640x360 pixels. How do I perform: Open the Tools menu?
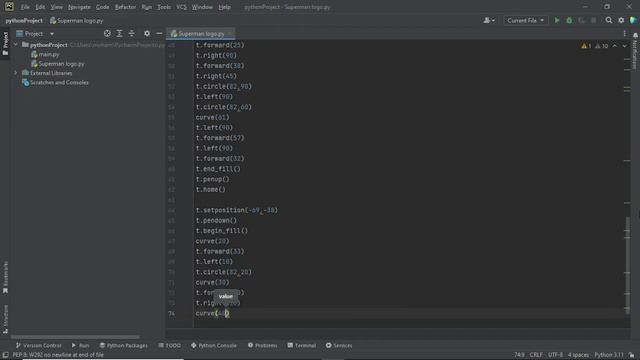point(164,7)
